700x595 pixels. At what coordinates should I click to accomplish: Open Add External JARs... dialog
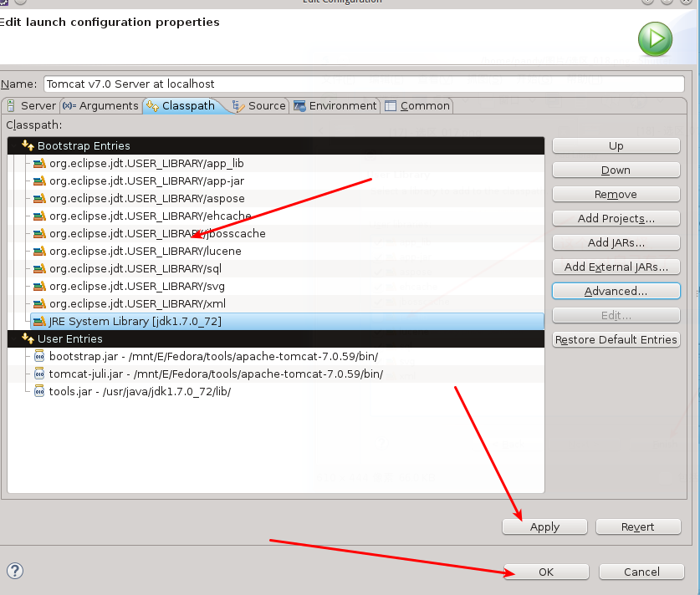[616, 267]
